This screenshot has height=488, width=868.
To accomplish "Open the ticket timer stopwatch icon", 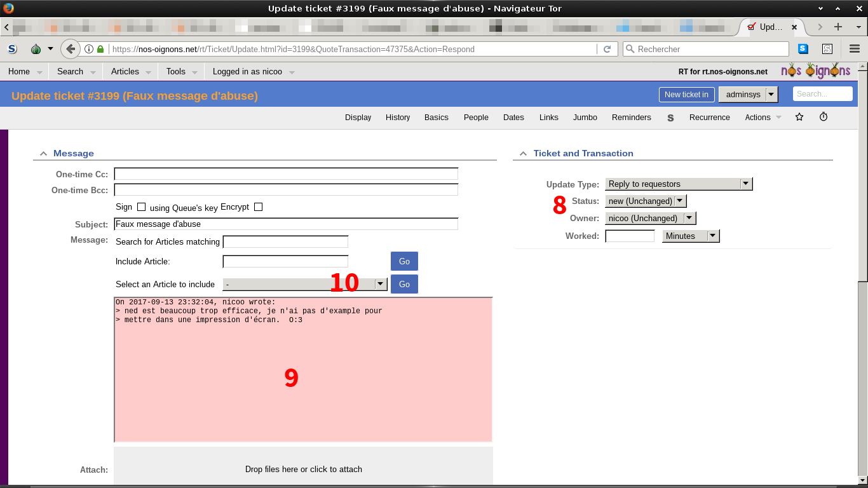I will (x=824, y=117).
